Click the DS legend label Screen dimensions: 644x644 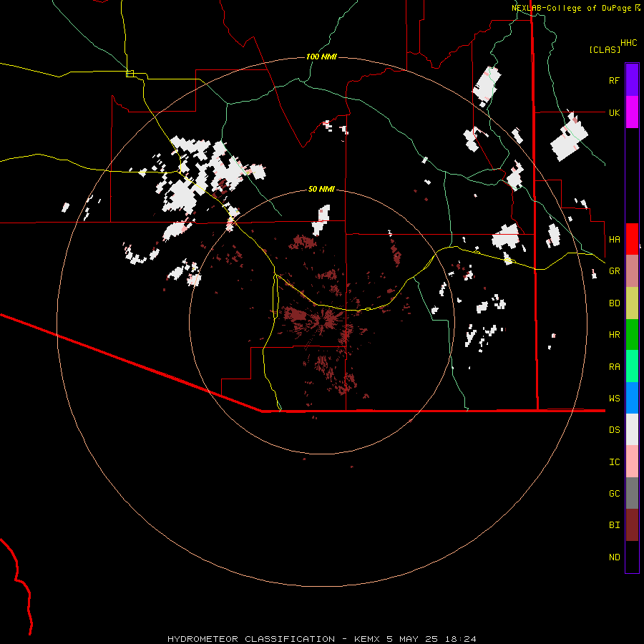[x=614, y=430]
